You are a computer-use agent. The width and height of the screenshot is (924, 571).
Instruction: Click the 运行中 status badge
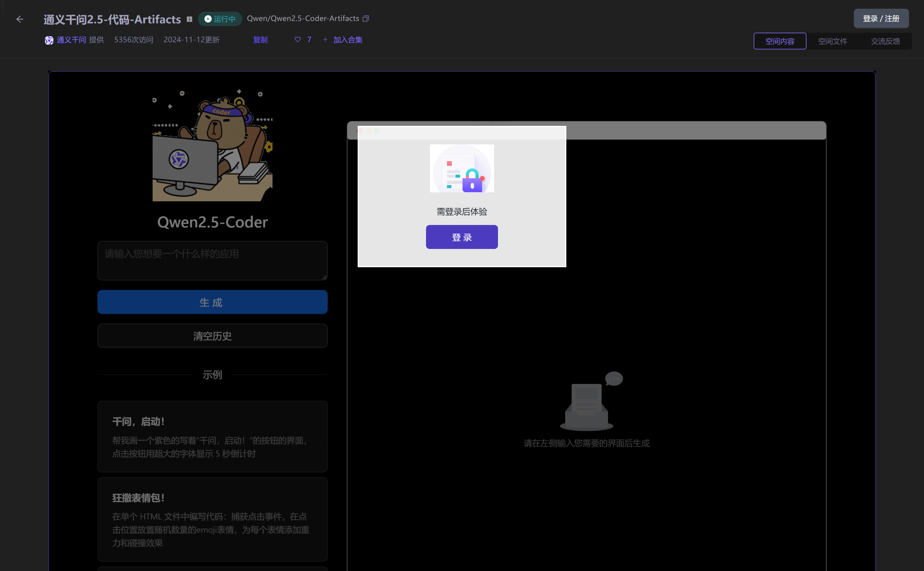(220, 19)
